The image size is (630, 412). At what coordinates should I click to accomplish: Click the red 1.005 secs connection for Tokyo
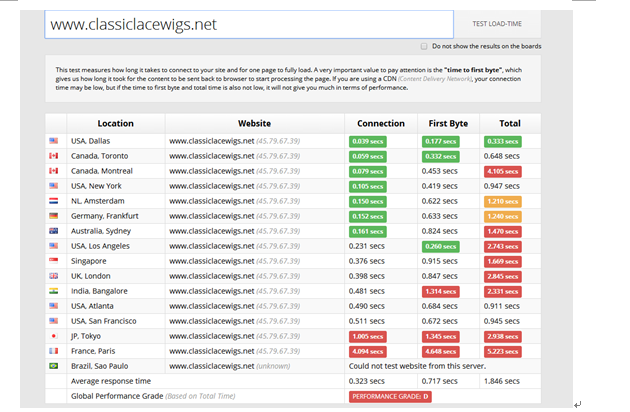[368, 336]
